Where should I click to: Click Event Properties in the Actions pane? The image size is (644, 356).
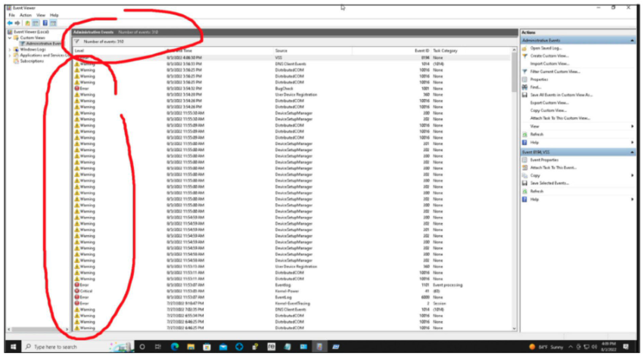coord(544,160)
